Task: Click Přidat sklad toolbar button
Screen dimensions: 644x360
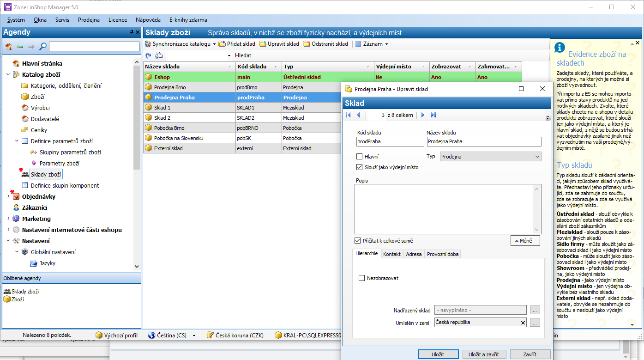Action: (237, 44)
